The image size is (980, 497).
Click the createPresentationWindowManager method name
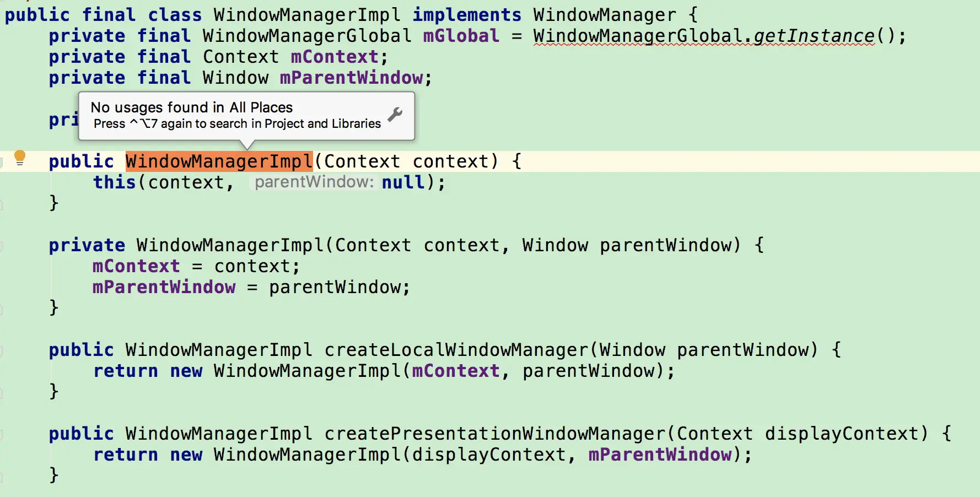click(x=494, y=434)
